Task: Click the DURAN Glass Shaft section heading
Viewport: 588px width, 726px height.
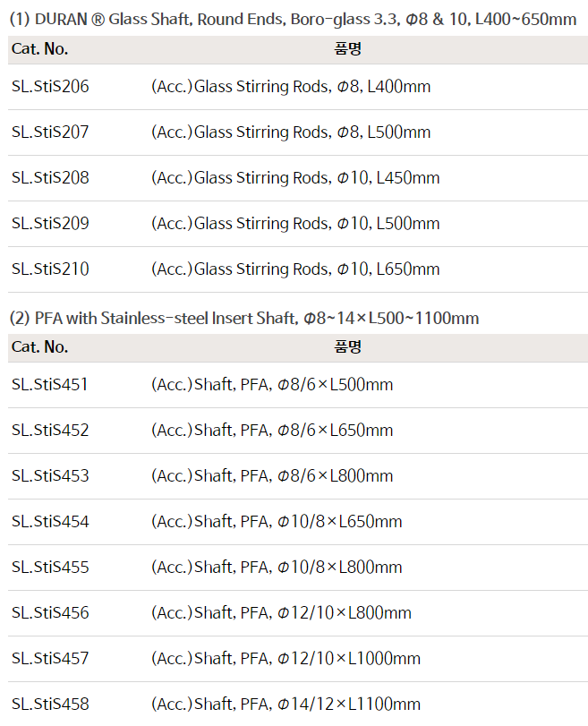Action: 293,20
